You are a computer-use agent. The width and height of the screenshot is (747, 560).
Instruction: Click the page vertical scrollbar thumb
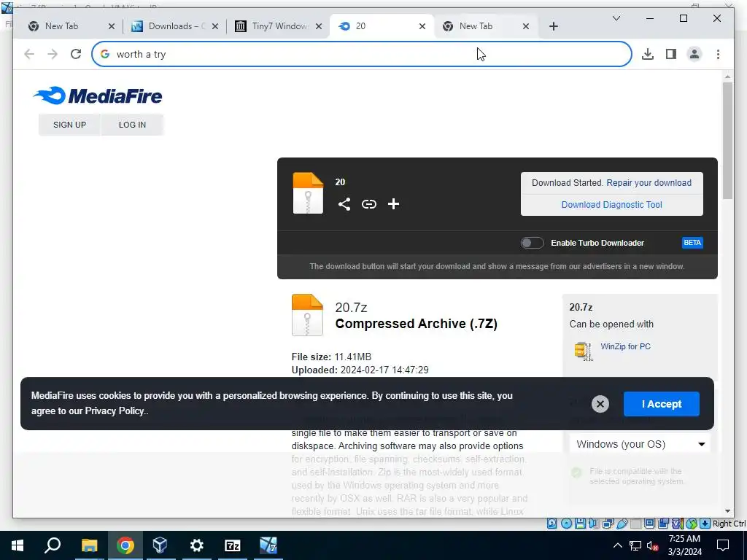pos(727,141)
